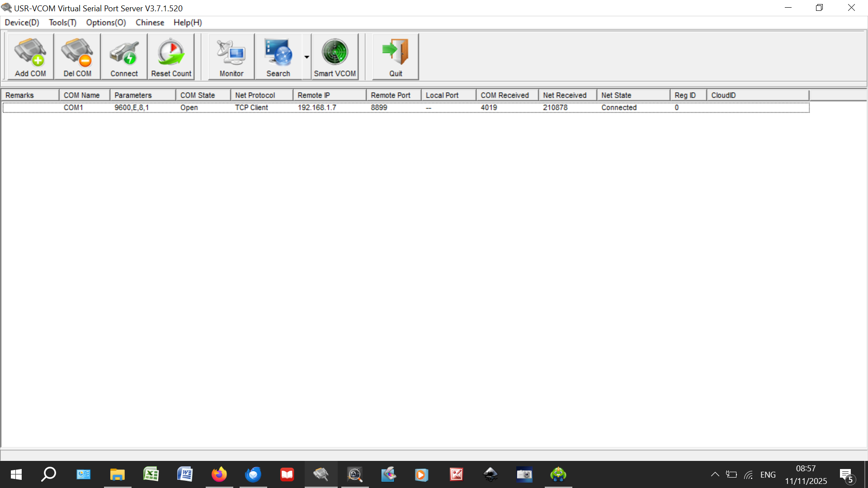This screenshot has height=488, width=868.
Task: Show hidden system tray icons chevron
Action: (715, 474)
